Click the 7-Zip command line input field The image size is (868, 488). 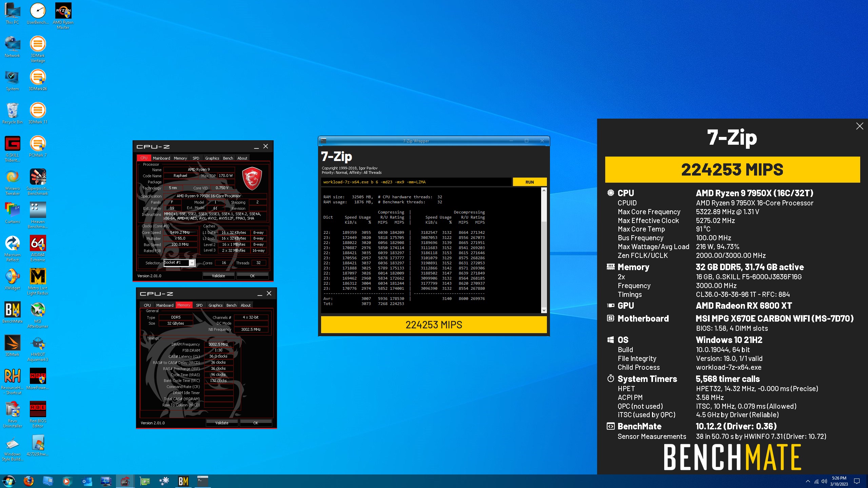click(416, 182)
